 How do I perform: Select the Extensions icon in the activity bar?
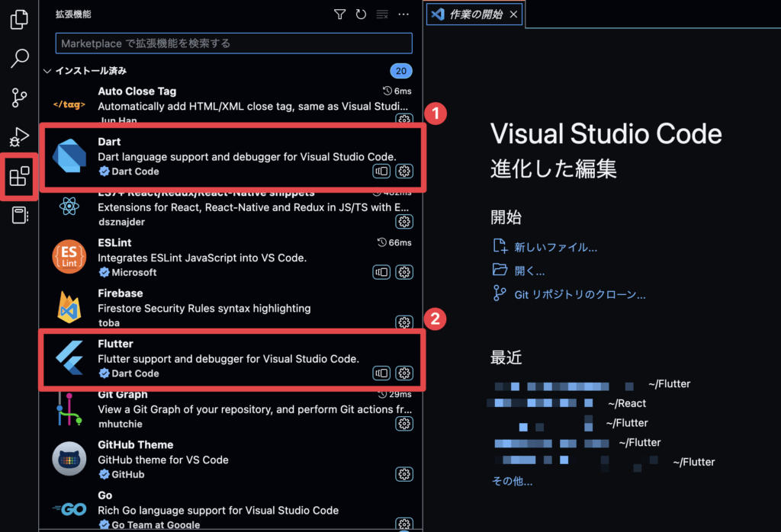click(19, 177)
